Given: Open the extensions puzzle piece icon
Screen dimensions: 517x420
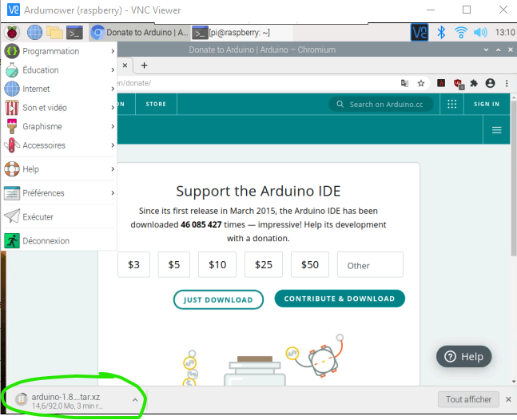Looking at the screenshot, I should pos(474,83).
